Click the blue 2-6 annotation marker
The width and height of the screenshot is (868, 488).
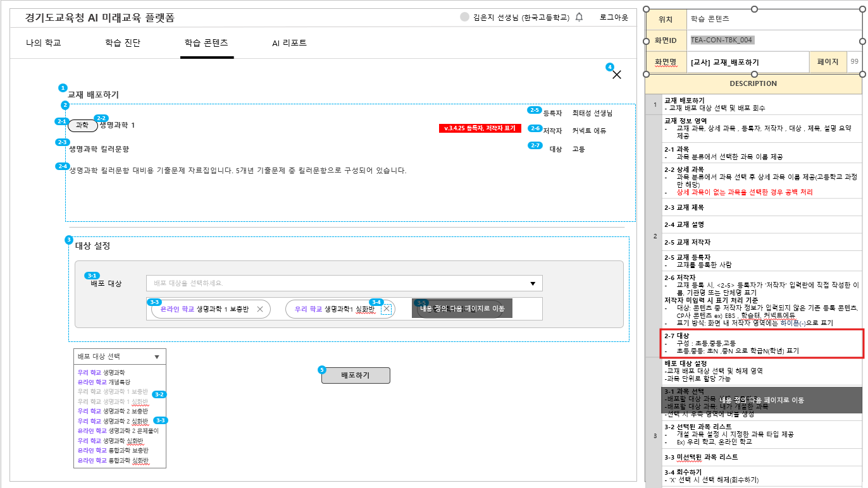click(x=535, y=128)
